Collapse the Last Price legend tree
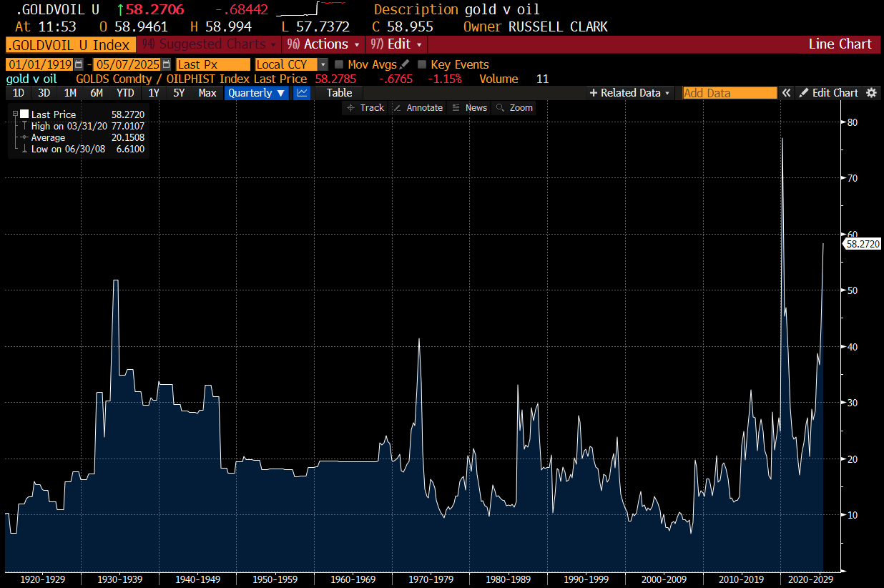Screen dimensions: 884x588 (14, 114)
